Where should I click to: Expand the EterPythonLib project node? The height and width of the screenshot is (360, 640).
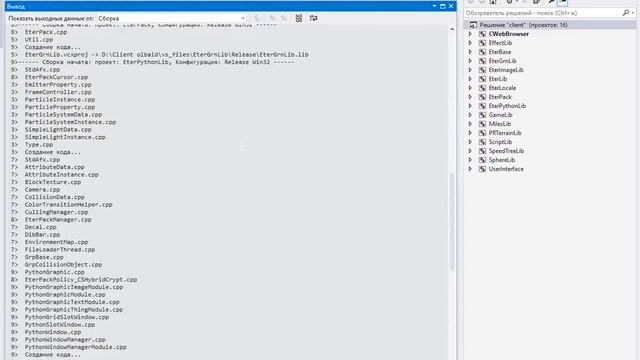tap(470, 106)
